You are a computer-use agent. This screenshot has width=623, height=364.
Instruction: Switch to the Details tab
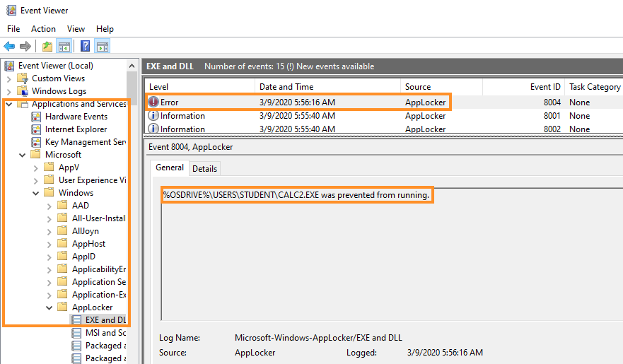[204, 169]
